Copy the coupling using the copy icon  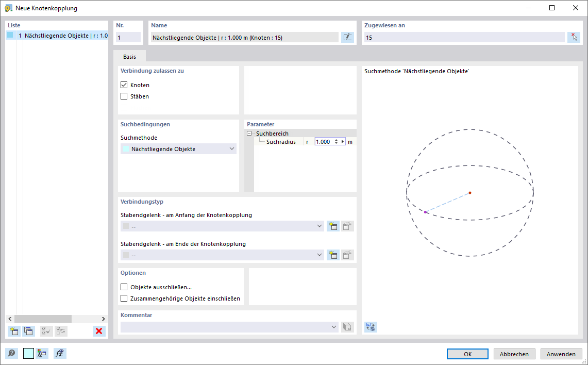[28, 331]
